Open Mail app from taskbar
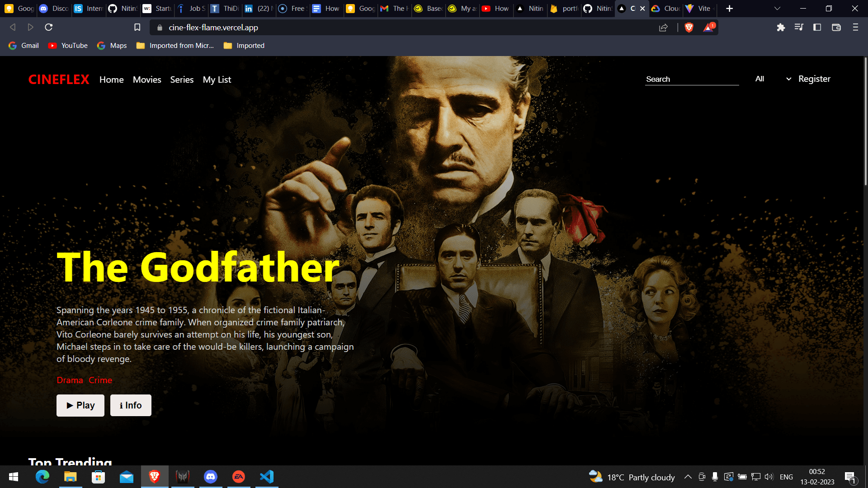This screenshot has width=868, height=488. tap(127, 477)
